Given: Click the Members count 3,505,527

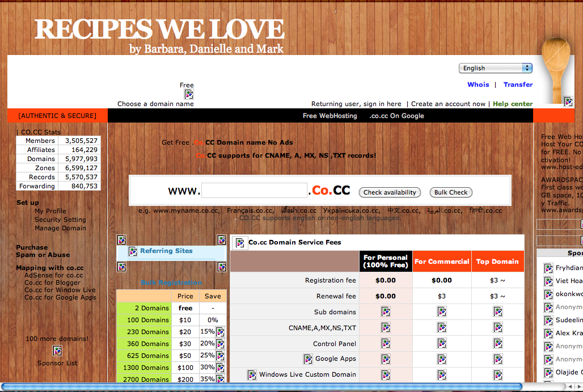Looking at the screenshot, I should coord(82,141).
